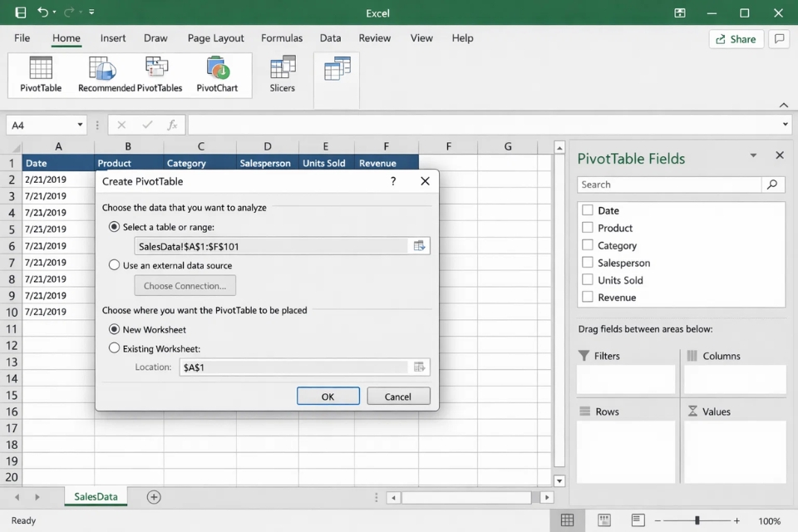
Task: Check the Product field checkbox
Action: (x=588, y=228)
